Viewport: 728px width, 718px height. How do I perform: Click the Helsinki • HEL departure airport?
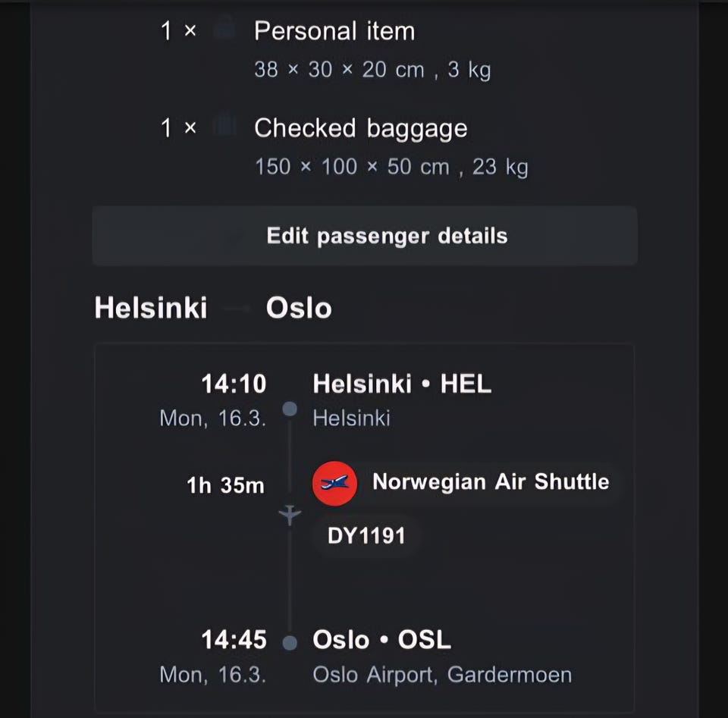[x=402, y=384]
